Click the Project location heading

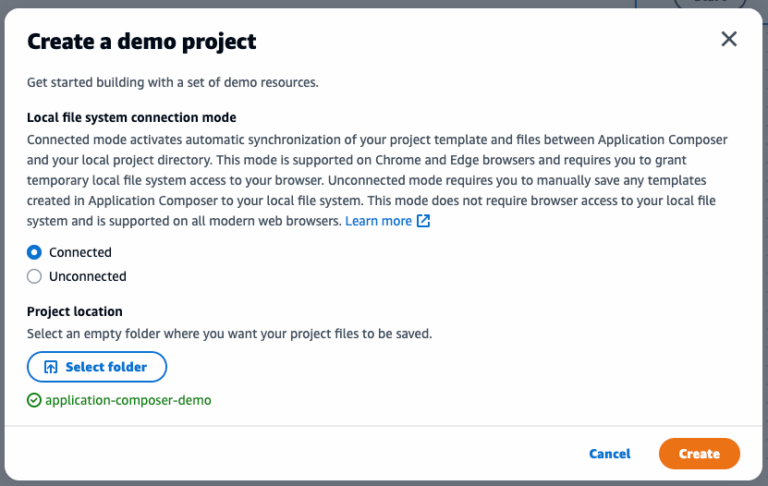tap(75, 311)
